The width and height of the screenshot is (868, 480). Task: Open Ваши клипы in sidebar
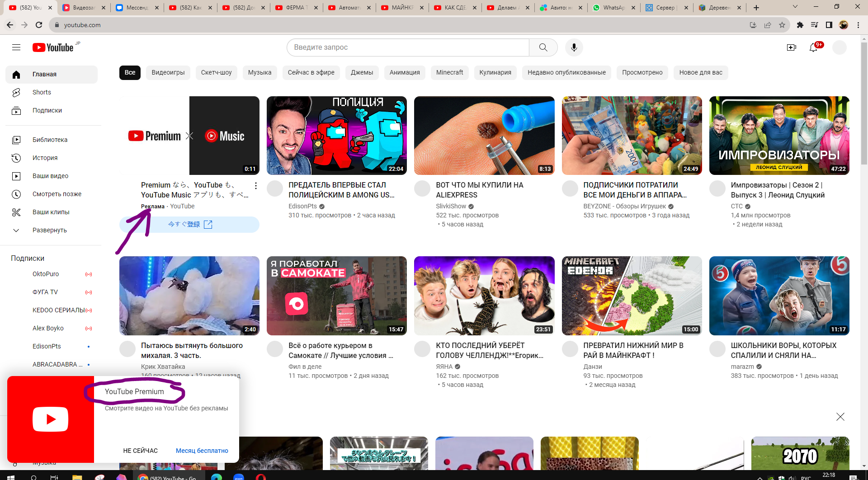point(52,212)
